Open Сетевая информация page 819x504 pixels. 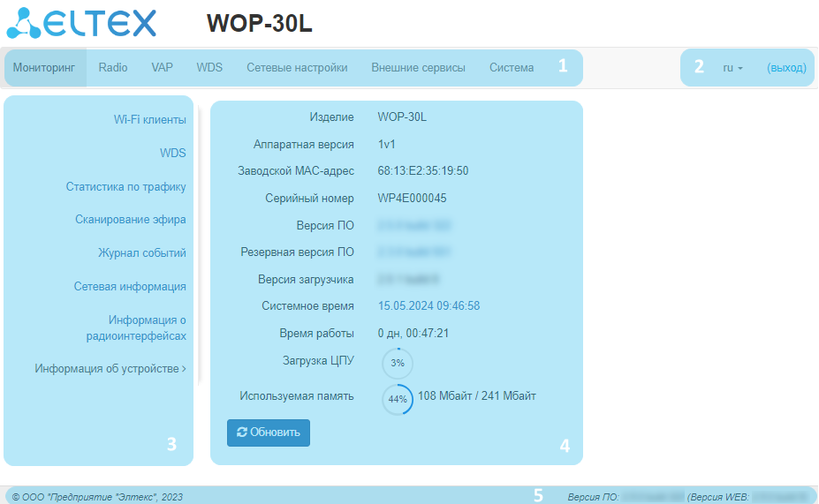point(130,287)
